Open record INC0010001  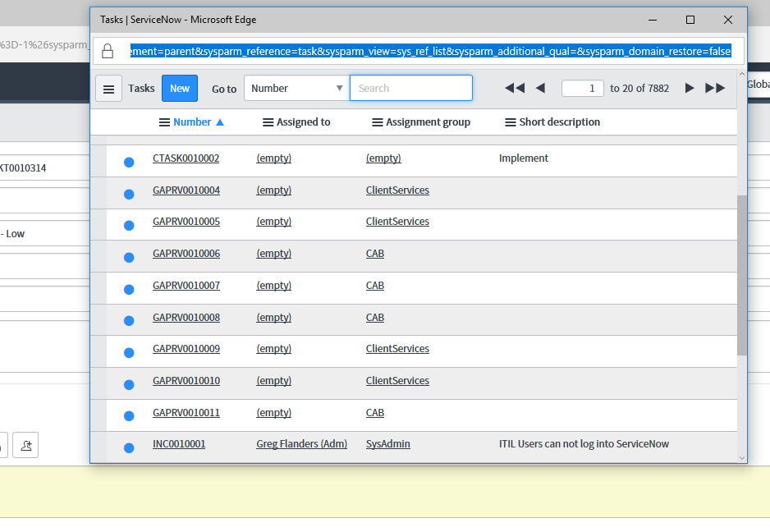[179, 444]
